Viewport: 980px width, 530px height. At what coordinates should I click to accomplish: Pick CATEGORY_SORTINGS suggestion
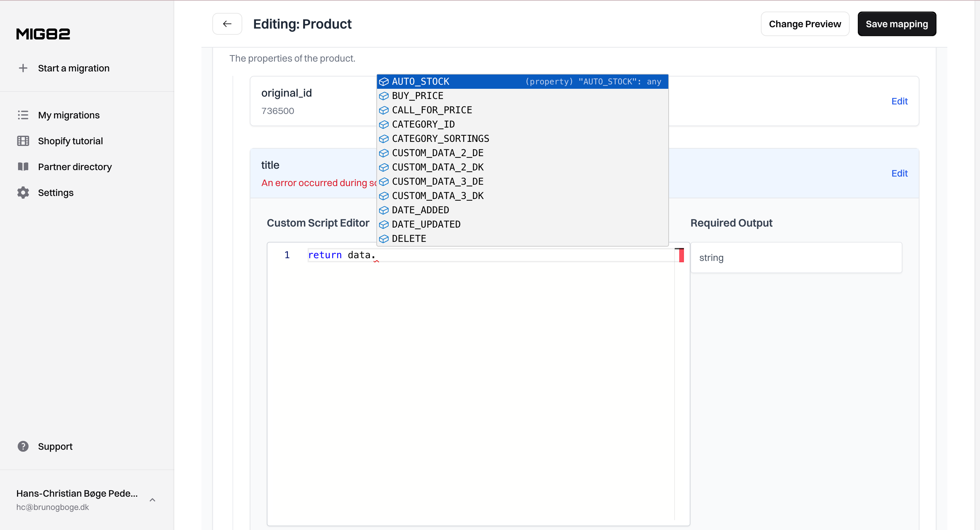click(x=522, y=139)
